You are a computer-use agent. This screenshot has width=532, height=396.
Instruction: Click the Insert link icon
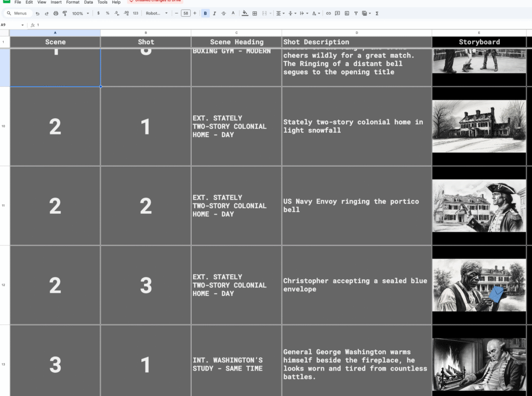tap(328, 13)
